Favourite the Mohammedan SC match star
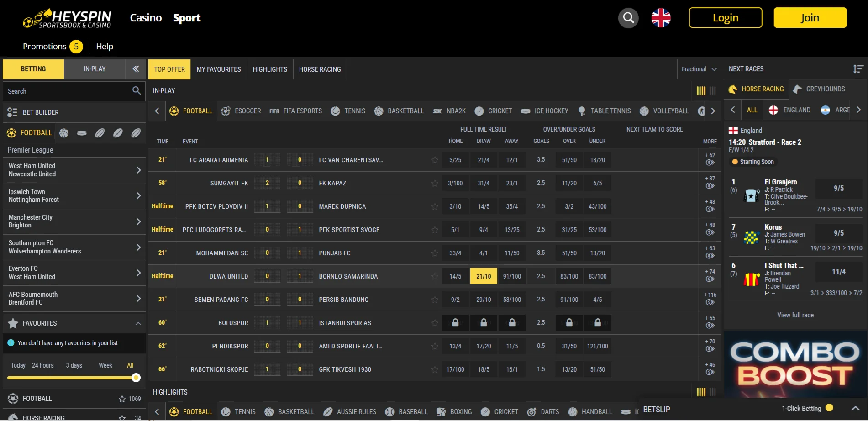Screen dimensions: 868x421 [x=435, y=253]
